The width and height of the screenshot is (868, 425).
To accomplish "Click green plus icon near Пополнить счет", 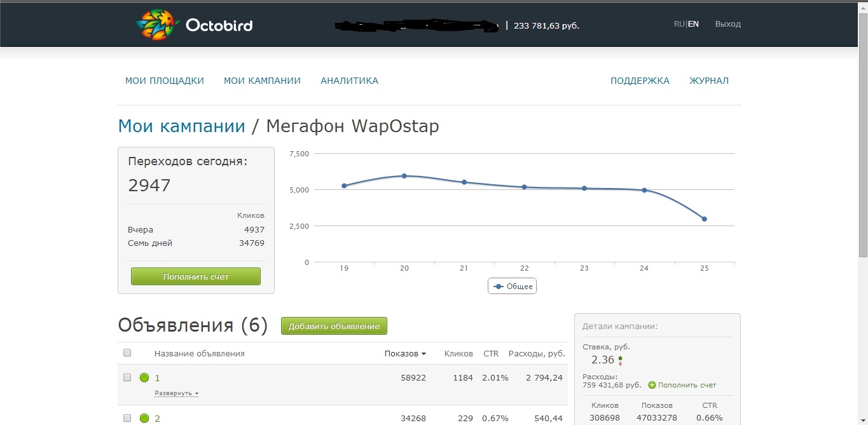I will coord(652,385).
